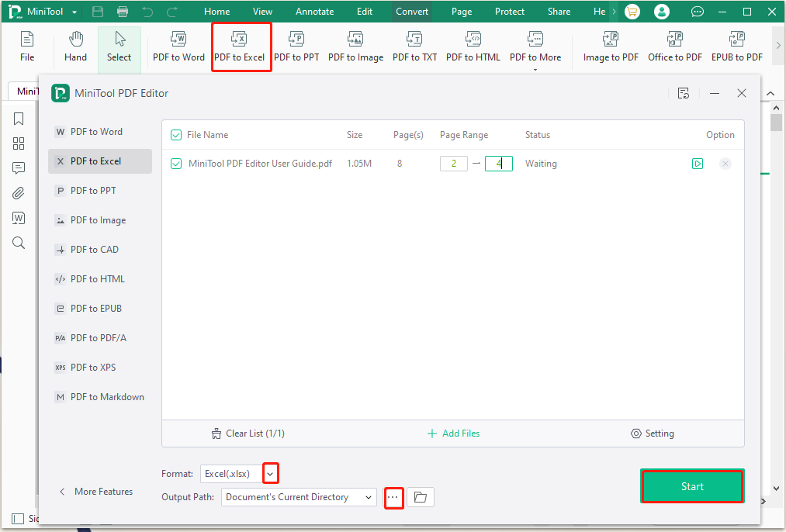Switch to the Annotate ribbon tab
786x532 pixels.
coord(314,11)
